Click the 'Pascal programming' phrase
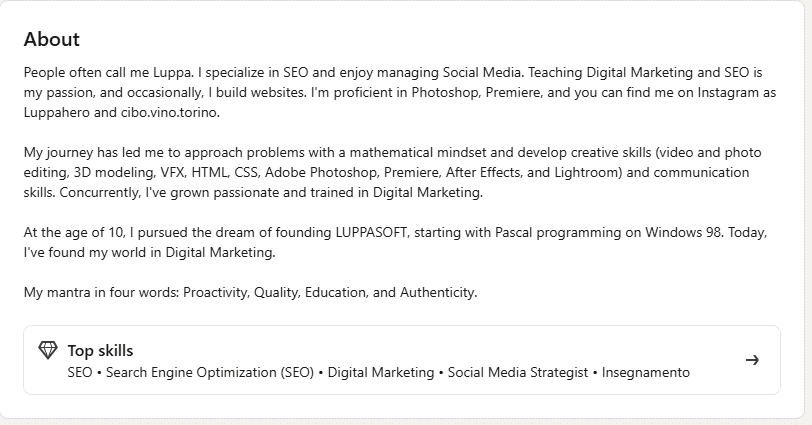This screenshot has height=425, width=812. (558, 232)
